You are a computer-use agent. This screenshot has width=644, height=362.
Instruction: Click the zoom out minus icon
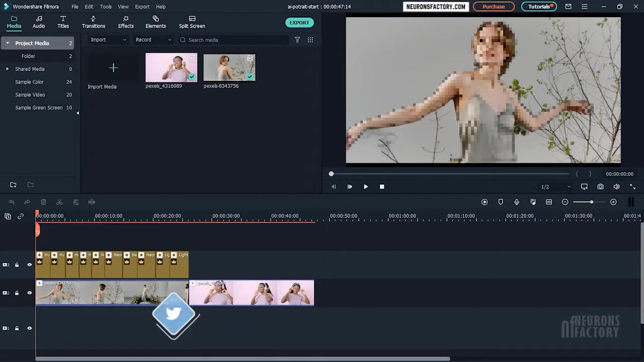tap(565, 202)
